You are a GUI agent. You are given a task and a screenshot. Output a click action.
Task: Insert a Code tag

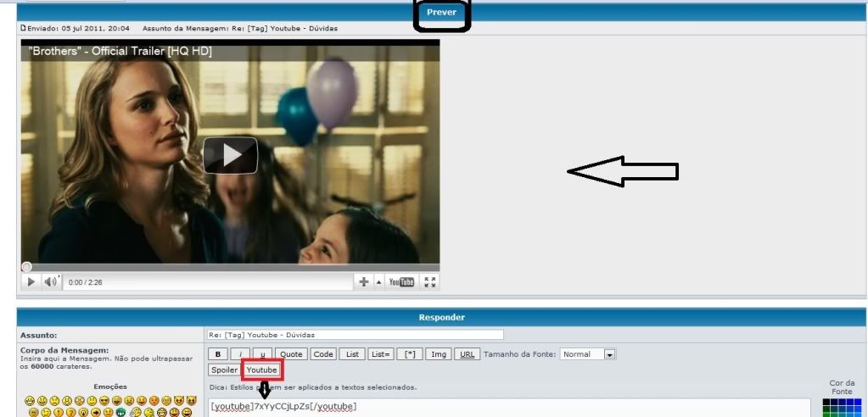[322, 354]
